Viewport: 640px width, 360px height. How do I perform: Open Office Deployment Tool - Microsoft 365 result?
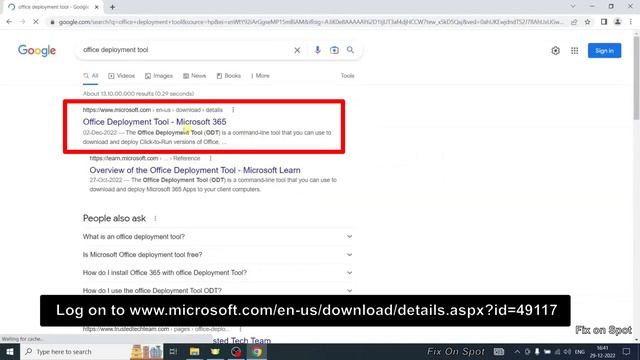[154, 122]
